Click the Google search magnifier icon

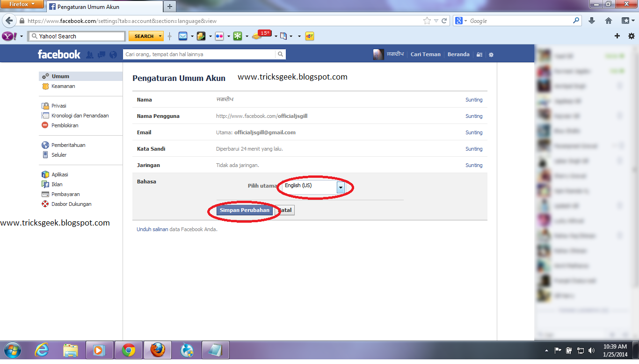pyautogui.click(x=576, y=21)
